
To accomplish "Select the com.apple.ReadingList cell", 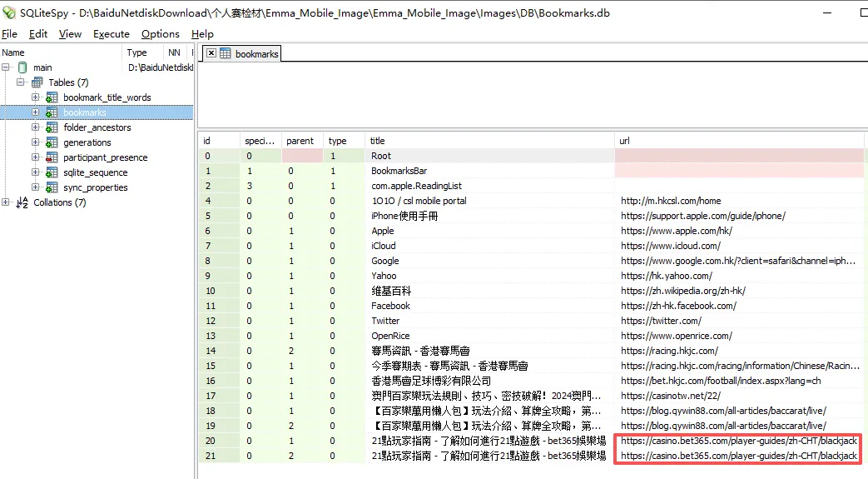I will pos(489,186).
